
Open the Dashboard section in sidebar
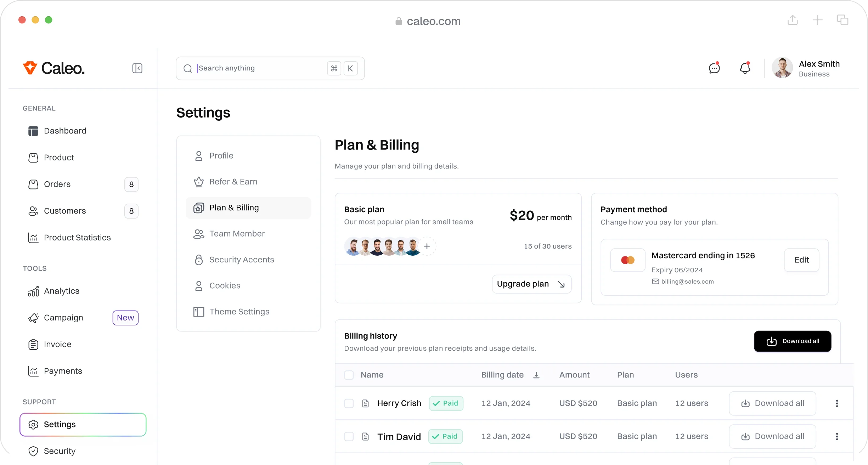click(65, 131)
